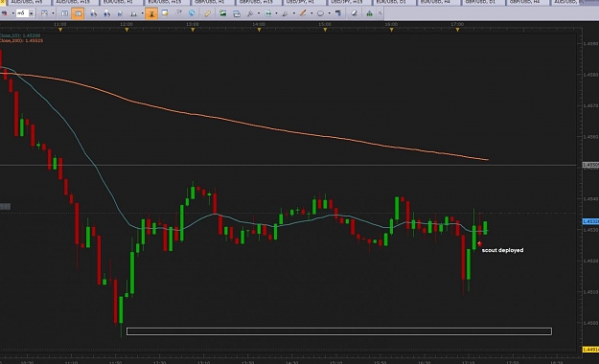Click the yellow time marker at 14:00
The width and height of the screenshot is (599, 364).
(259, 30)
